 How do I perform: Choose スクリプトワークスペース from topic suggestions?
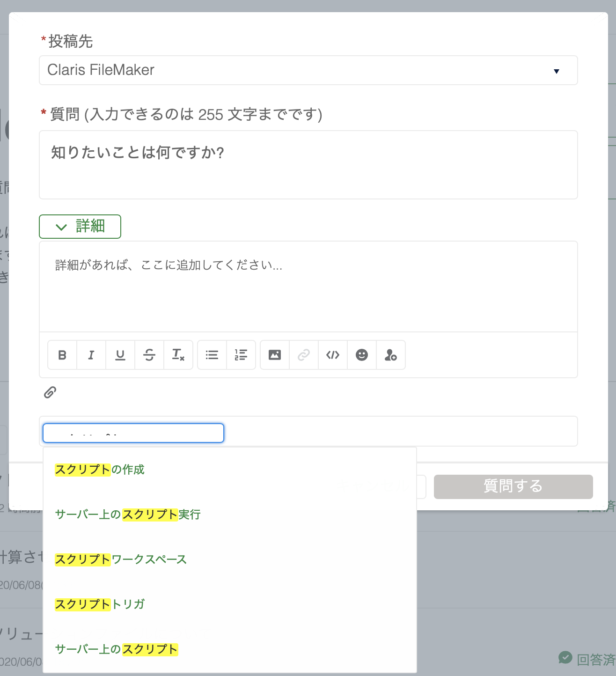coord(121,559)
